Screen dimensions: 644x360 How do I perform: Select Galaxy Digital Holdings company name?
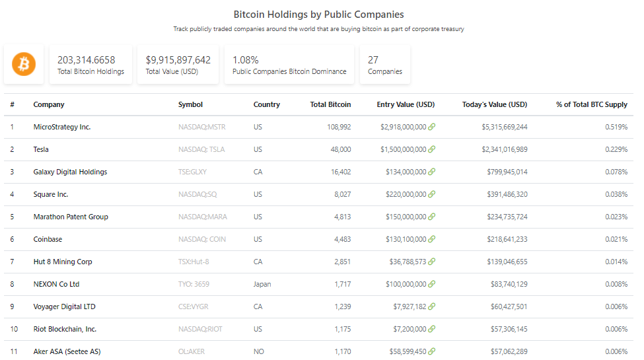[70, 172]
